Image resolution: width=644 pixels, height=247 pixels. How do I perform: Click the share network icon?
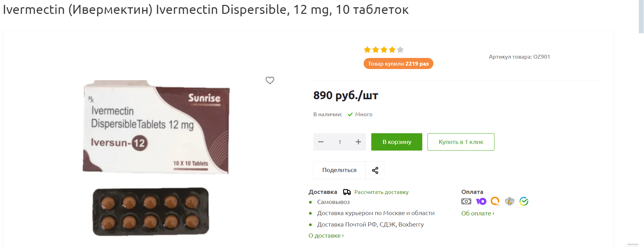(375, 170)
